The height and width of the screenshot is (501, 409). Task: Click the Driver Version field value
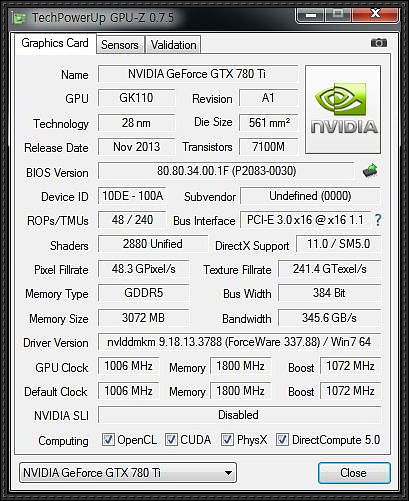(239, 342)
